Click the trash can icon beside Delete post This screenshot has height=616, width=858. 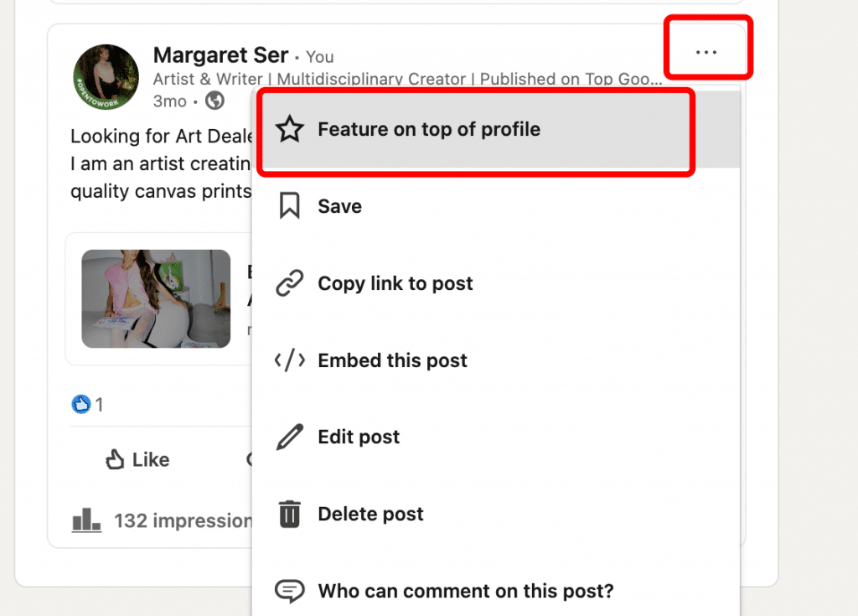coord(289,513)
